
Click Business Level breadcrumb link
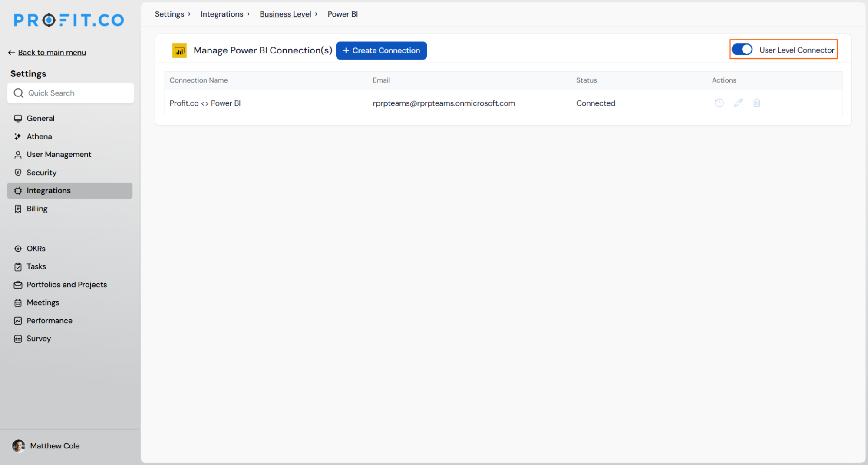(x=285, y=14)
